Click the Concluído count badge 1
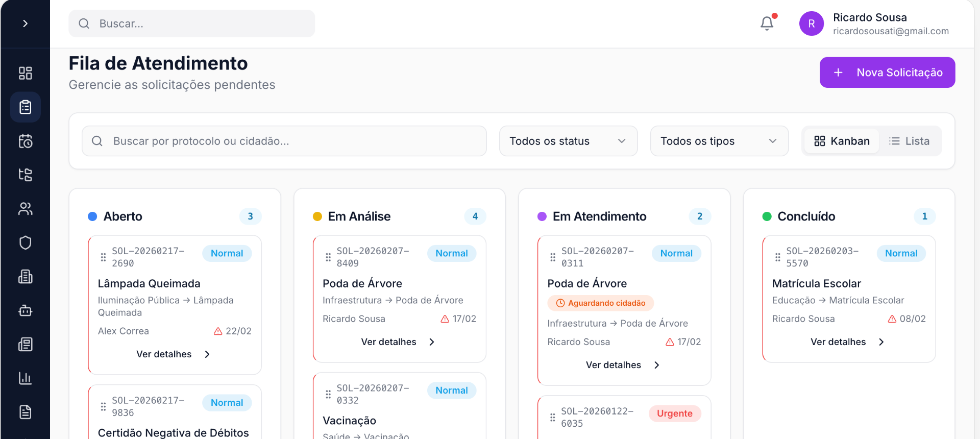This screenshot has width=980, height=439. coord(924,216)
